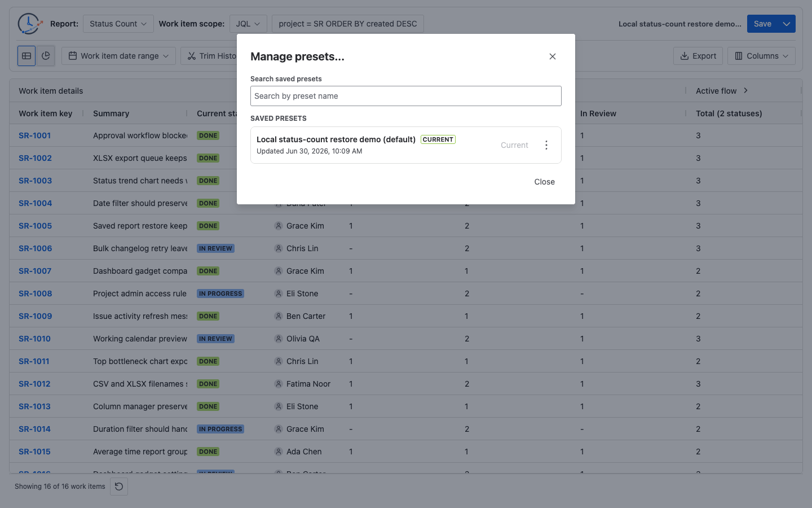This screenshot has width=812, height=508.
Task: Open work item SR-1010
Action: (x=34, y=339)
